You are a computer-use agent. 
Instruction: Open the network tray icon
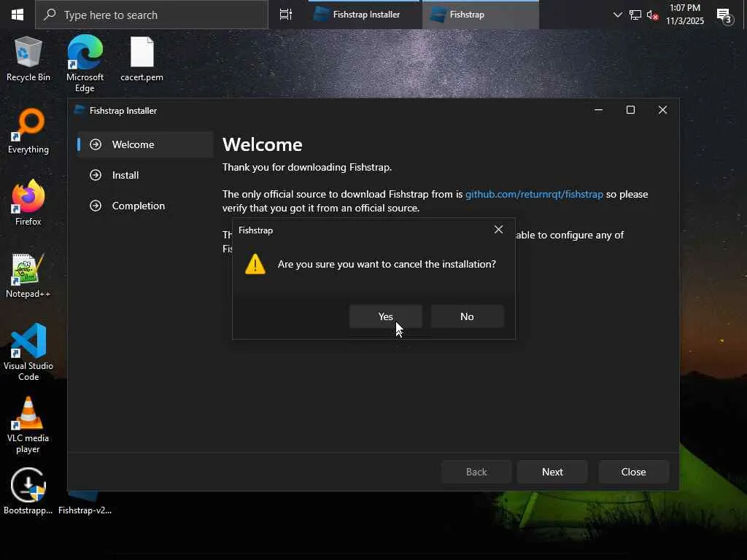(x=635, y=15)
